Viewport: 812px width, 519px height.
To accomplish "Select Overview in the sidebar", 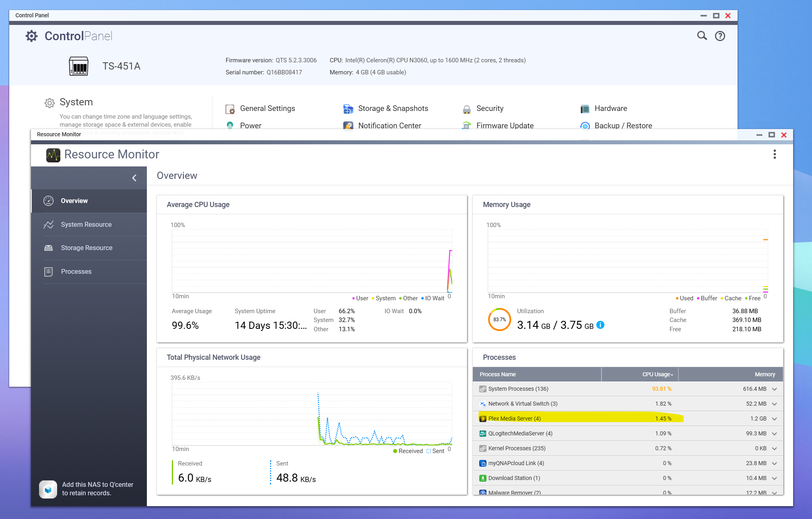I will (89, 201).
